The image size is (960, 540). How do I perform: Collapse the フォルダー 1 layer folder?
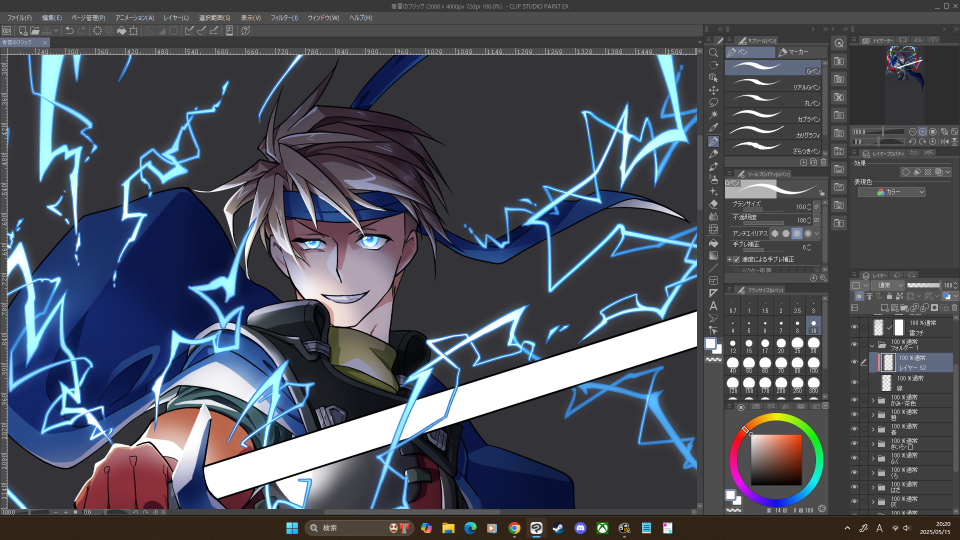pyautogui.click(x=872, y=345)
